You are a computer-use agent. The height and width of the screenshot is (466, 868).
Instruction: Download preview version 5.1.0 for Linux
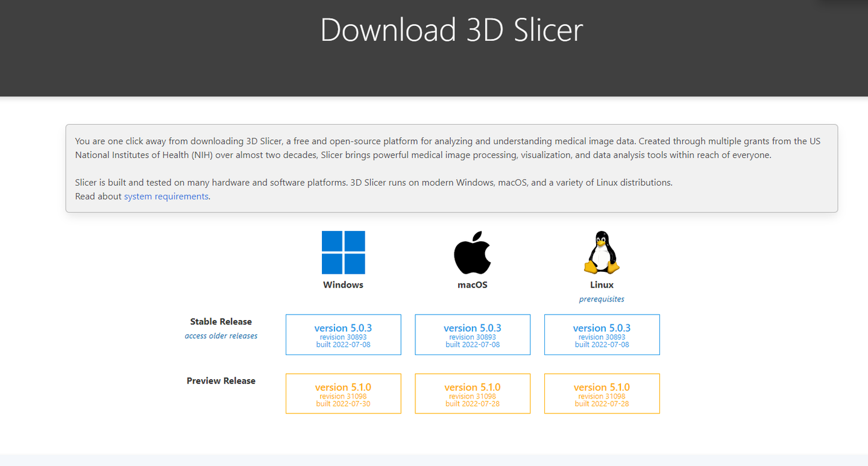pyautogui.click(x=602, y=394)
